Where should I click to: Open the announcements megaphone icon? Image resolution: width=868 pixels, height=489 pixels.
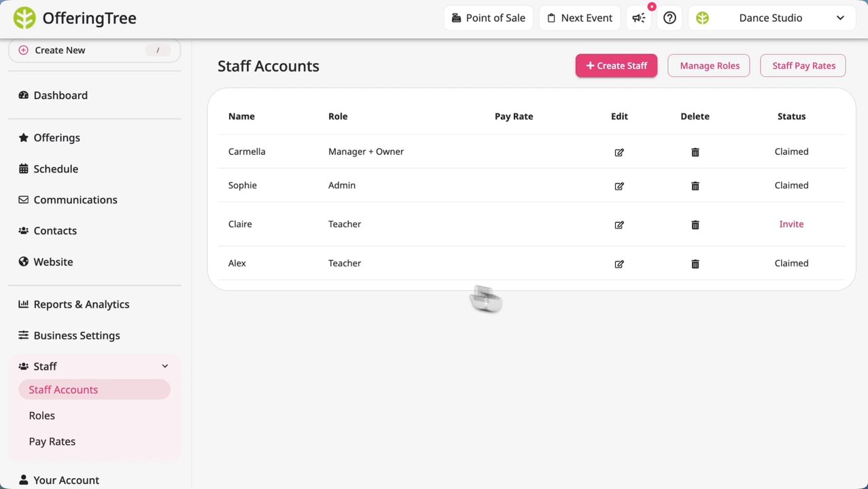(x=639, y=18)
